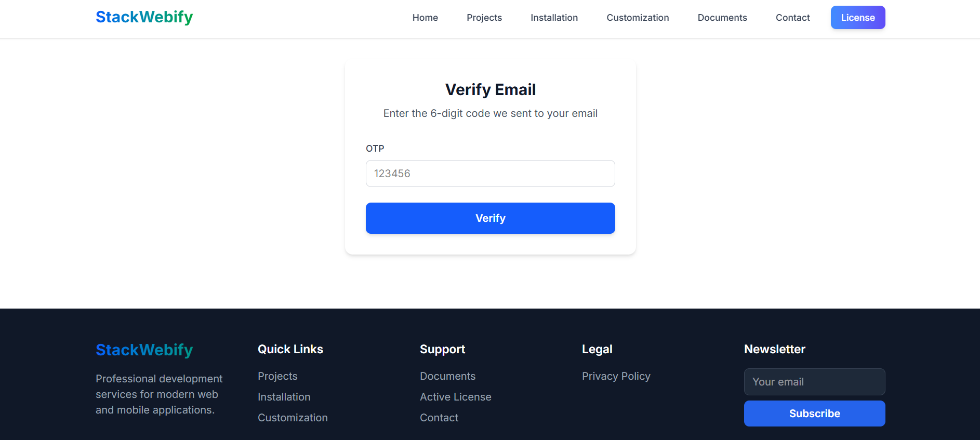
Task: Open Installation link in footer
Action: pyautogui.click(x=284, y=397)
